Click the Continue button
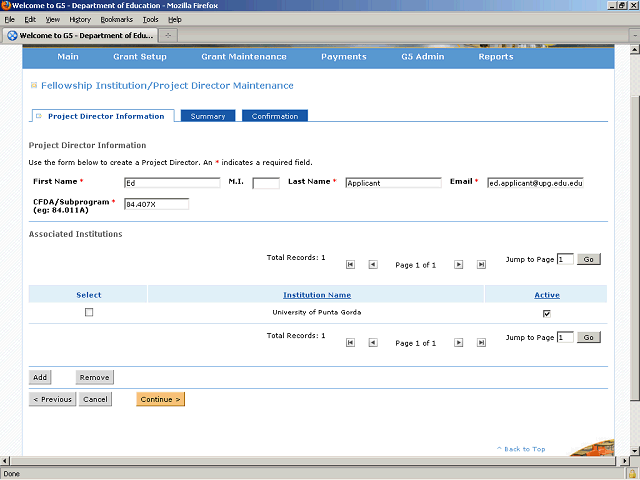 pos(160,399)
